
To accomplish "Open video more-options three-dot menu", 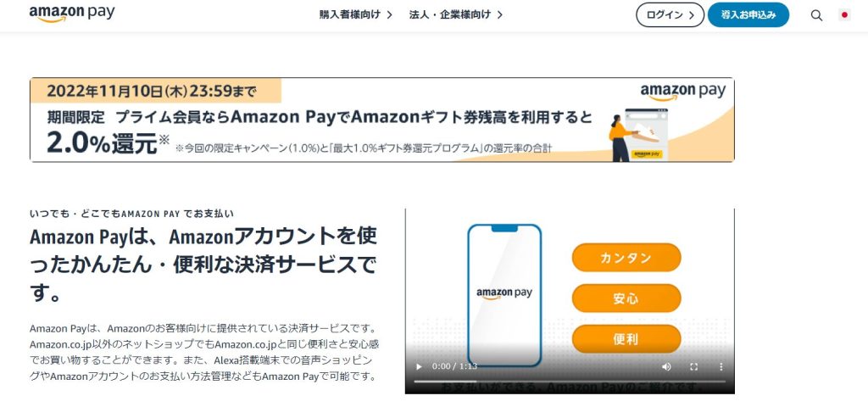I will (721, 366).
